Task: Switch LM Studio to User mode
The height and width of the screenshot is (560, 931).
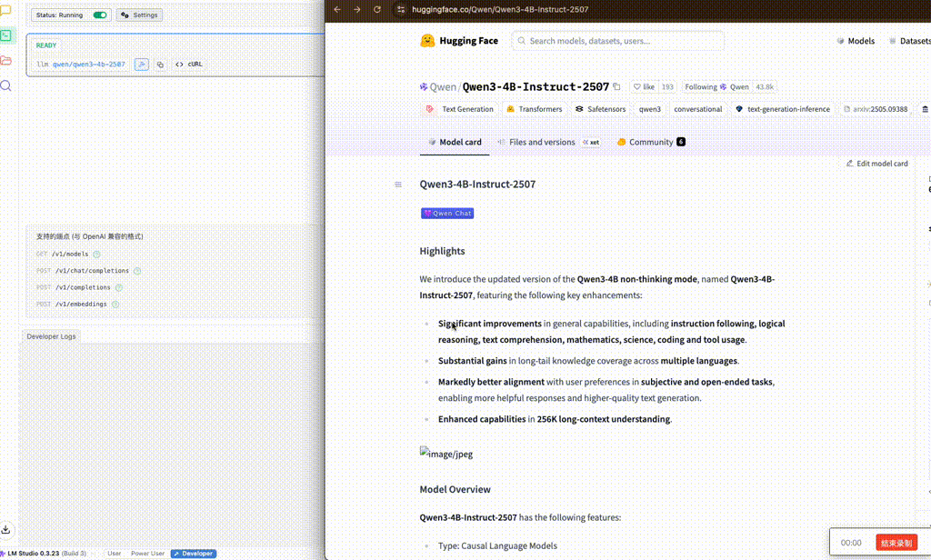Action: pyautogui.click(x=114, y=554)
